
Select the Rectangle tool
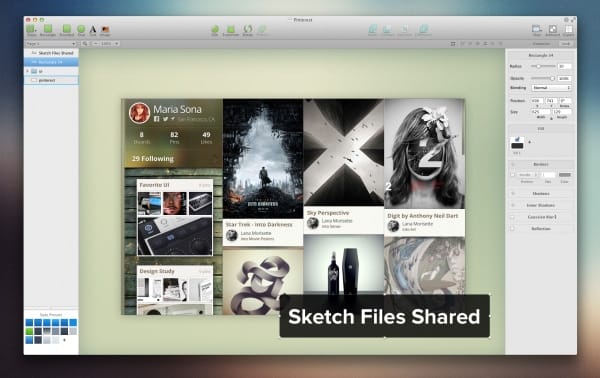[x=48, y=29]
